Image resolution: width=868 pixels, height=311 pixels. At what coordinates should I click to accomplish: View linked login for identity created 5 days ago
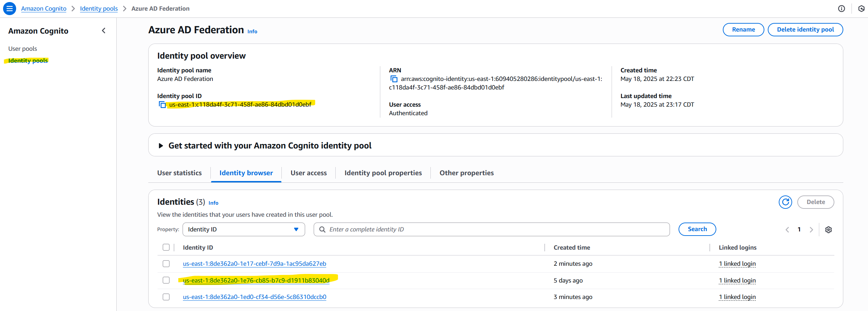point(737,280)
